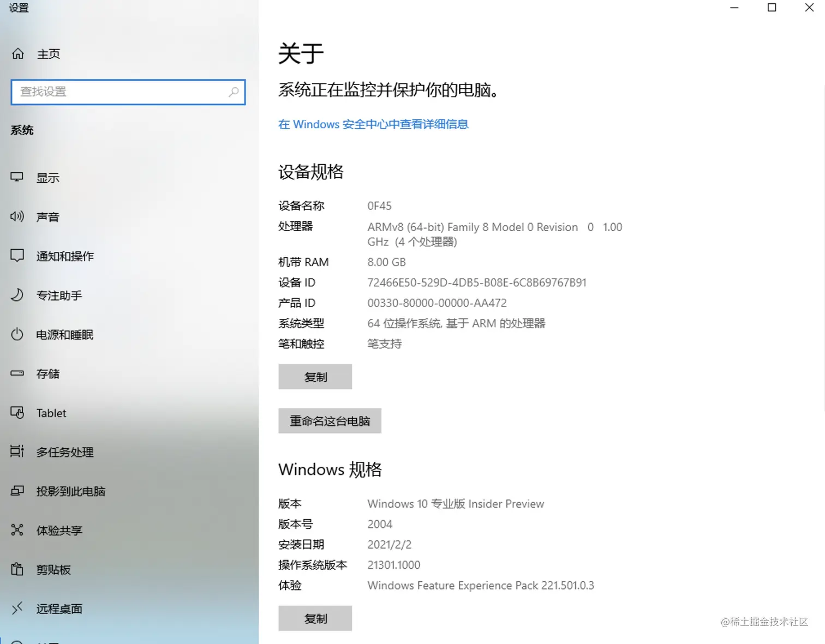Click OS build 21301.1000

click(x=394, y=565)
